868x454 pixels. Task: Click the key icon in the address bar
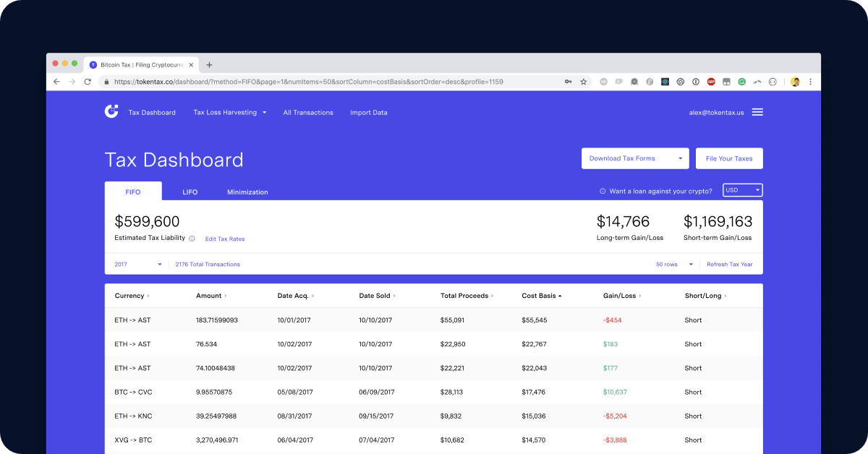[569, 82]
